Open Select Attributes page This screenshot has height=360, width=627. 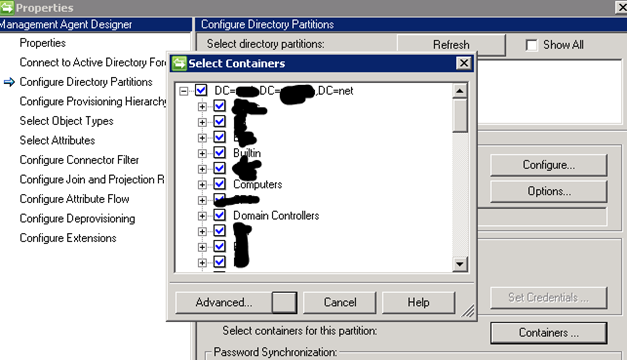57,140
